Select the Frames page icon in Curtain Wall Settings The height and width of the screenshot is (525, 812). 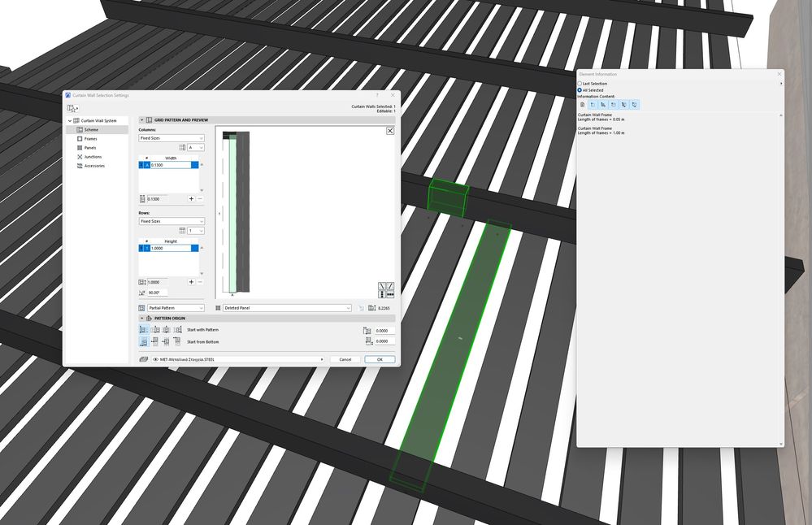pos(80,138)
